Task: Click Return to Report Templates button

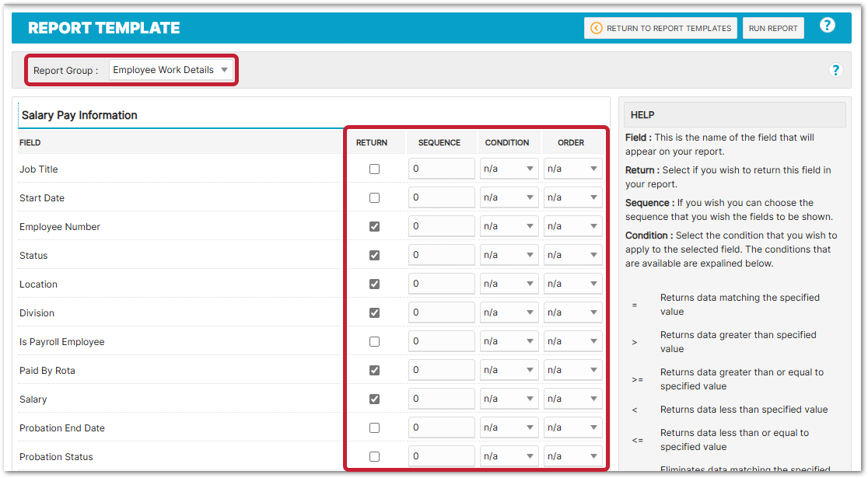Action: 660,28
